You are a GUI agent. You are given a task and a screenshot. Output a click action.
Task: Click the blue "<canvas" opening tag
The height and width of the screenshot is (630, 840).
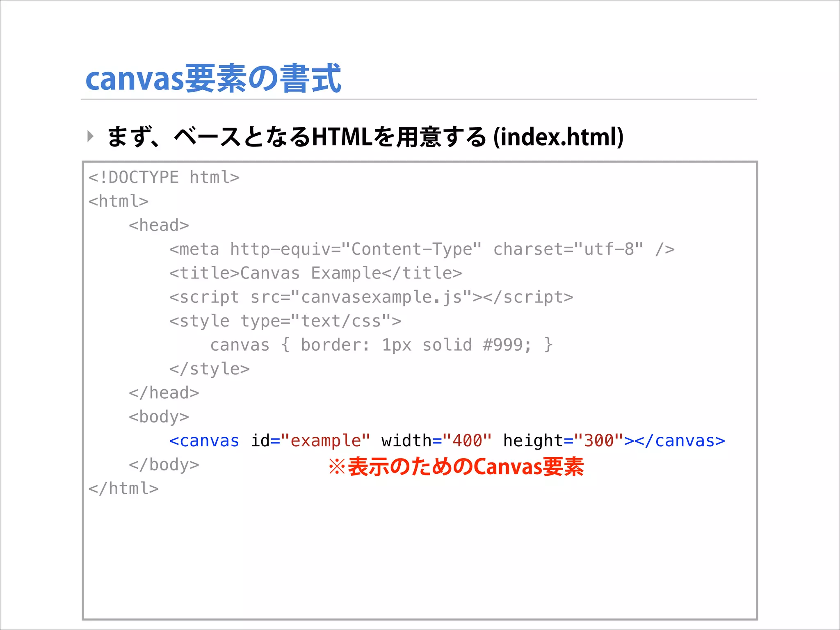coord(204,441)
